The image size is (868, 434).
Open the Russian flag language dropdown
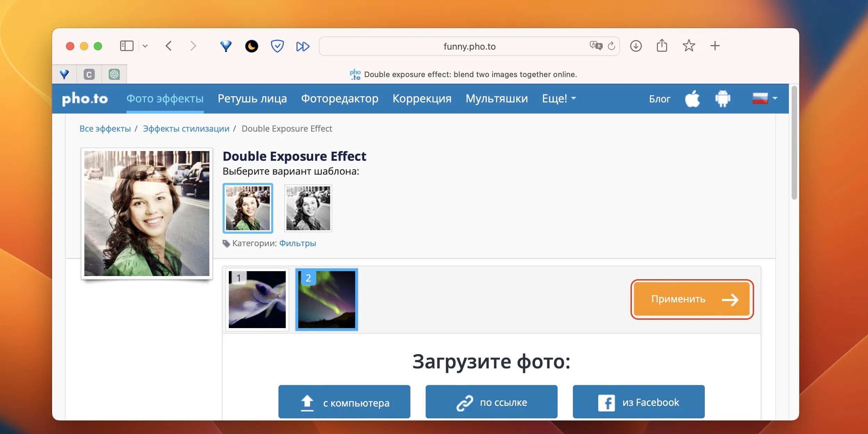(764, 99)
